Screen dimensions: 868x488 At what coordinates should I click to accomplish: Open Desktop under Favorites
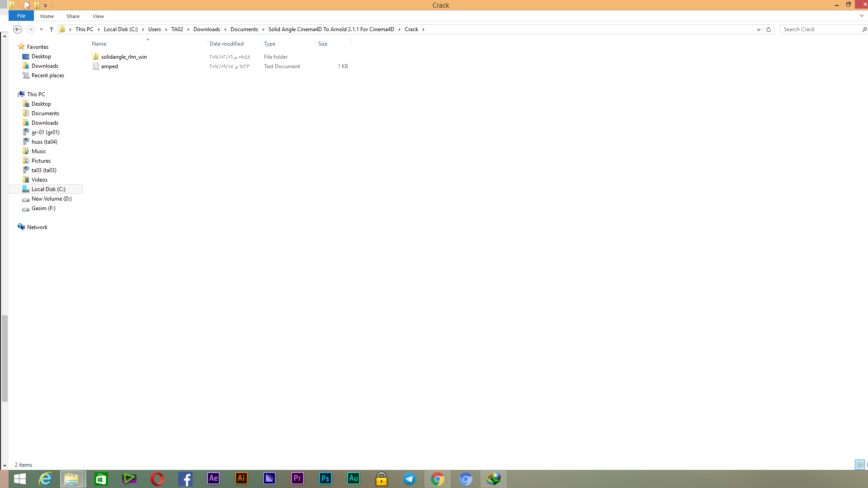pyautogui.click(x=41, y=56)
